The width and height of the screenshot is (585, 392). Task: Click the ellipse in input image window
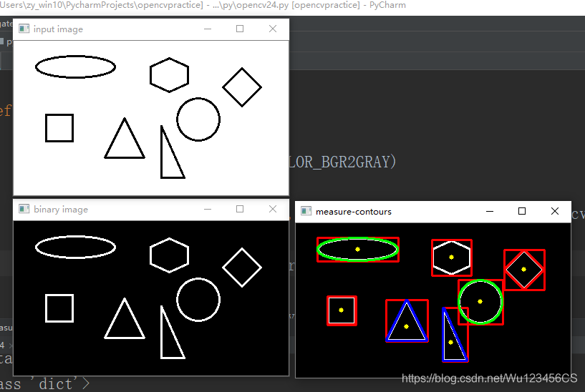point(75,67)
